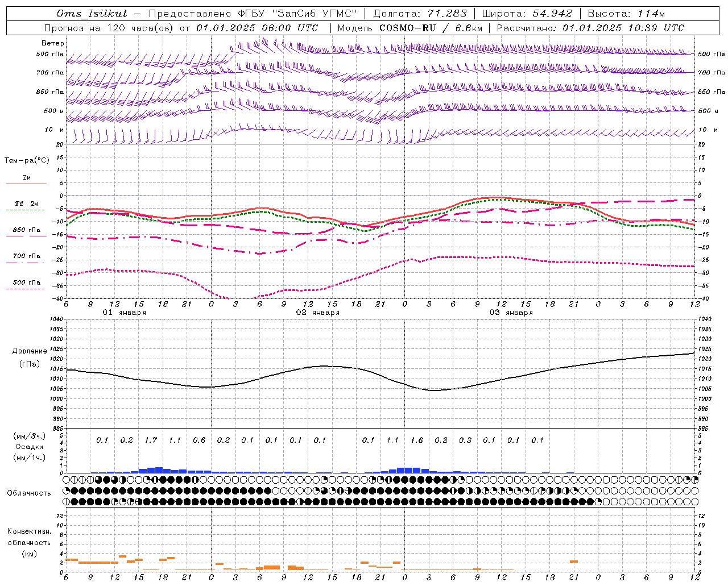Click 'Рассчитано: 01.01.2025 10:39 UTC' timestamp
Image resolution: width=728 pixels, height=582 pixels.
590,28
